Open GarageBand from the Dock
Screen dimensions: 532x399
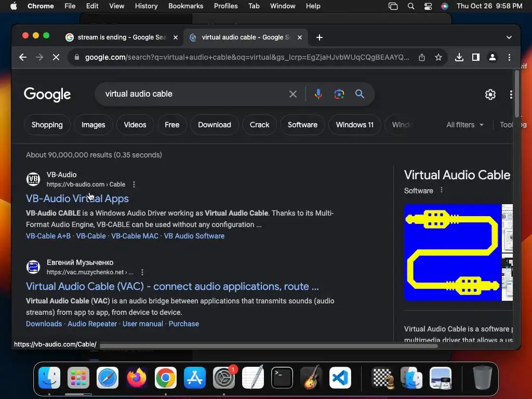[311, 377]
